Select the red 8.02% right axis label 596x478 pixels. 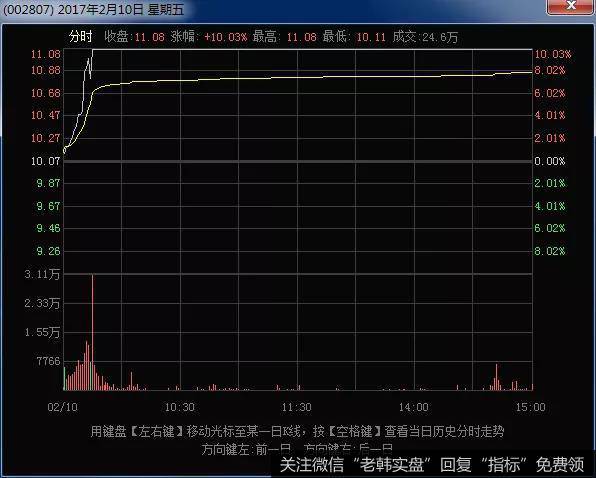point(550,70)
